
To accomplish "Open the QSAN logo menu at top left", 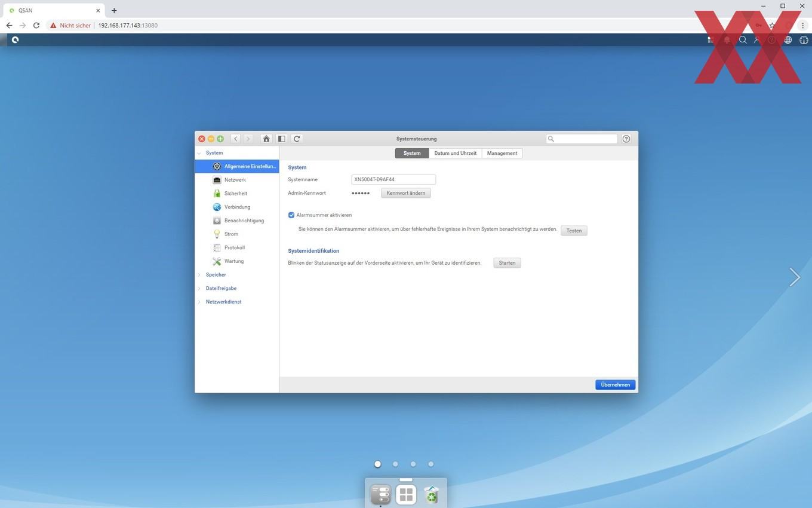I will click(15, 40).
